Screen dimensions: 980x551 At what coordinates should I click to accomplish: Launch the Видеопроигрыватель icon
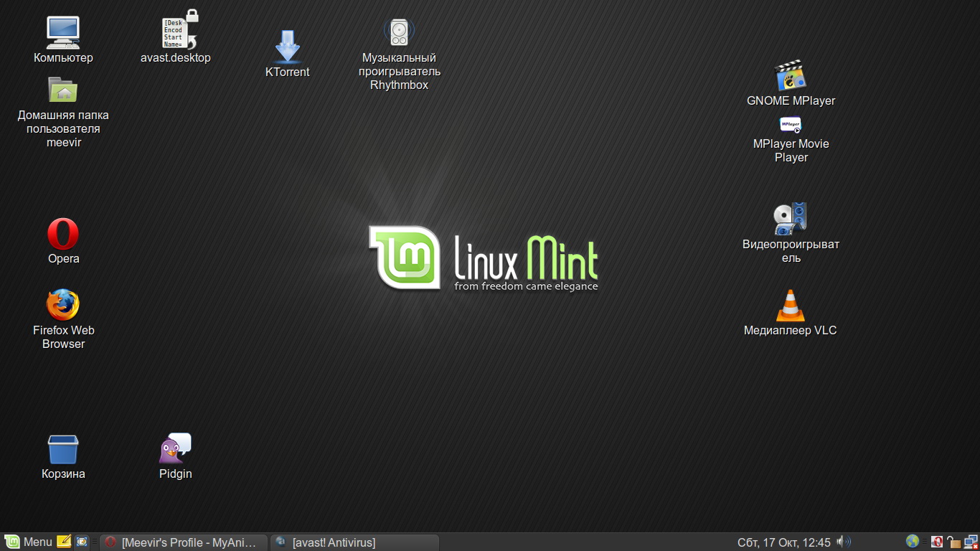[x=791, y=219]
